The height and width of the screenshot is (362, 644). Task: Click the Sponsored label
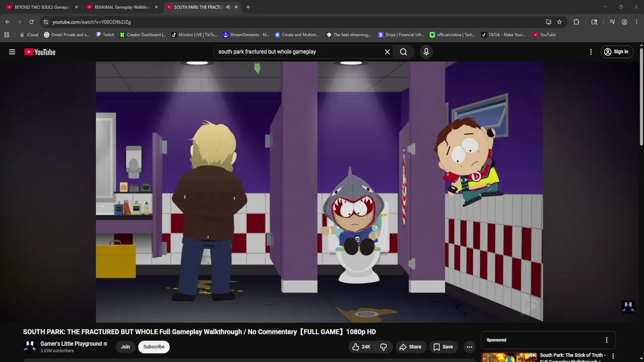496,340
